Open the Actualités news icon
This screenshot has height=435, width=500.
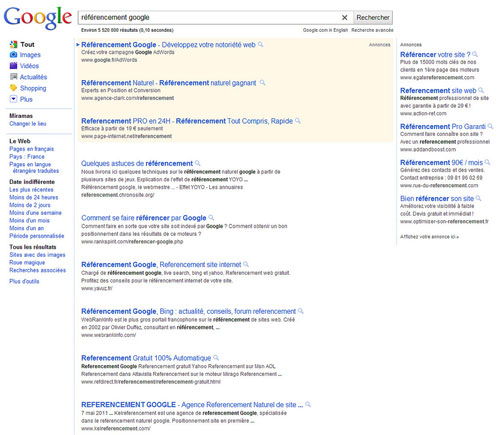point(13,77)
